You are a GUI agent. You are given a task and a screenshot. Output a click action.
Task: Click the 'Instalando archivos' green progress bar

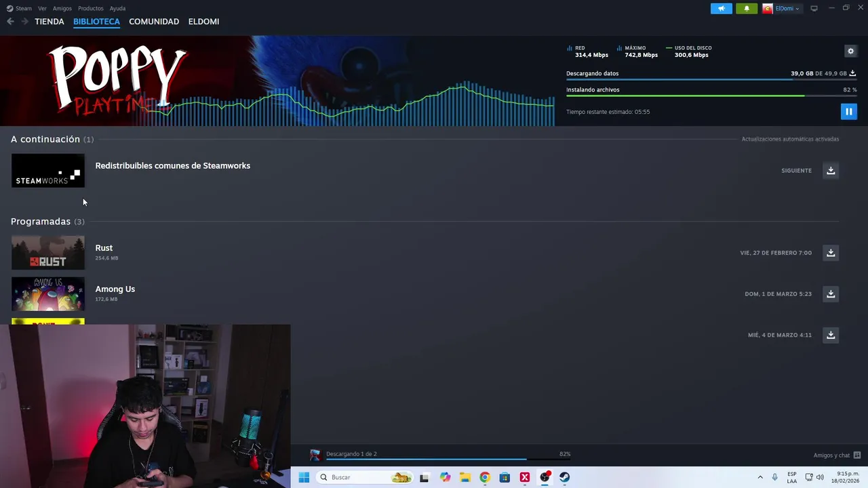click(711, 96)
